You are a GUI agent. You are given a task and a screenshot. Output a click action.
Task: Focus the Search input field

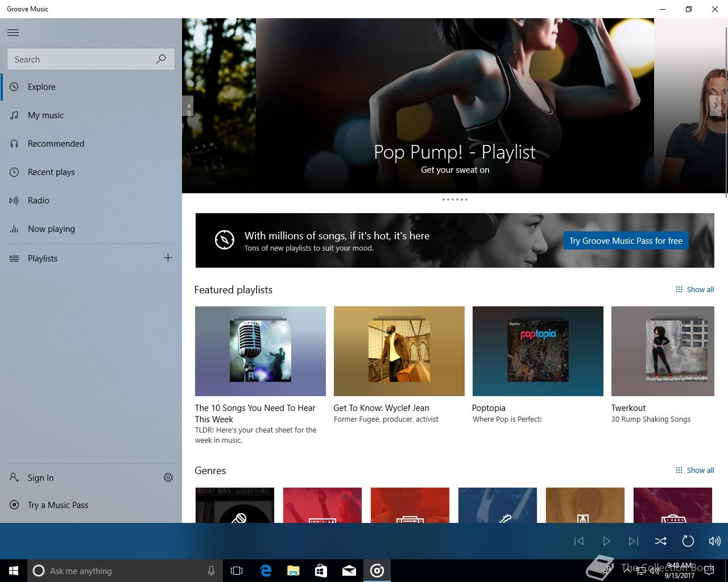click(x=91, y=59)
